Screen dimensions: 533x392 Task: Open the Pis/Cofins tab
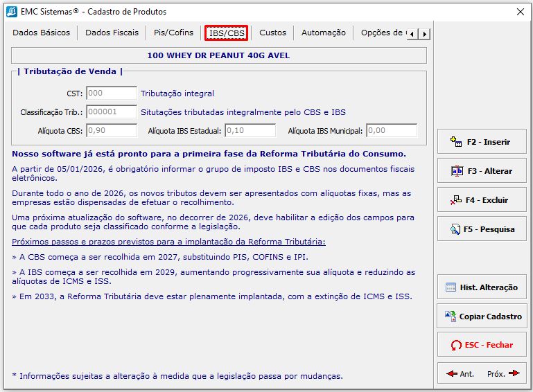[x=173, y=33]
